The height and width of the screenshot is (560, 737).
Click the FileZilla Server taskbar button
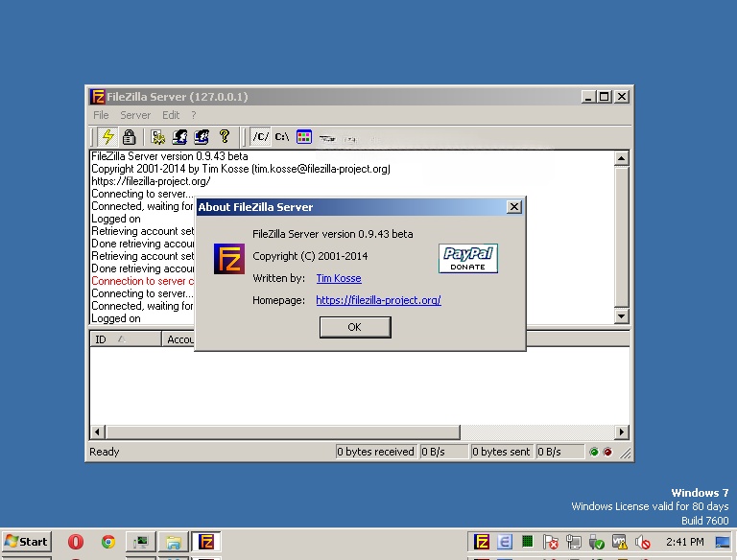[206, 542]
